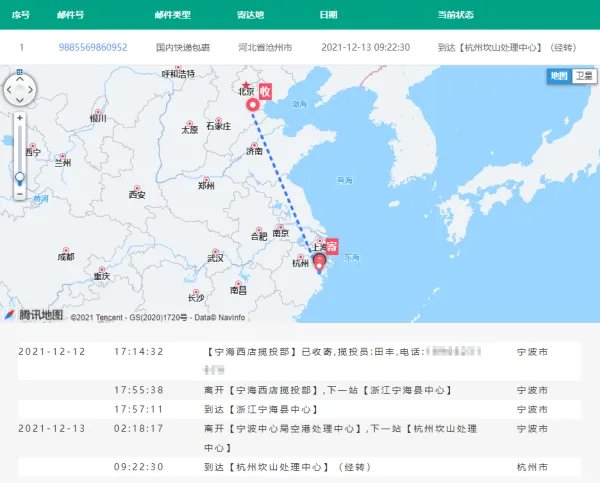Viewport: 600px width, 483px height.
Task: Switch map to 卫星 satellite view
Action: pyautogui.click(x=583, y=76)
